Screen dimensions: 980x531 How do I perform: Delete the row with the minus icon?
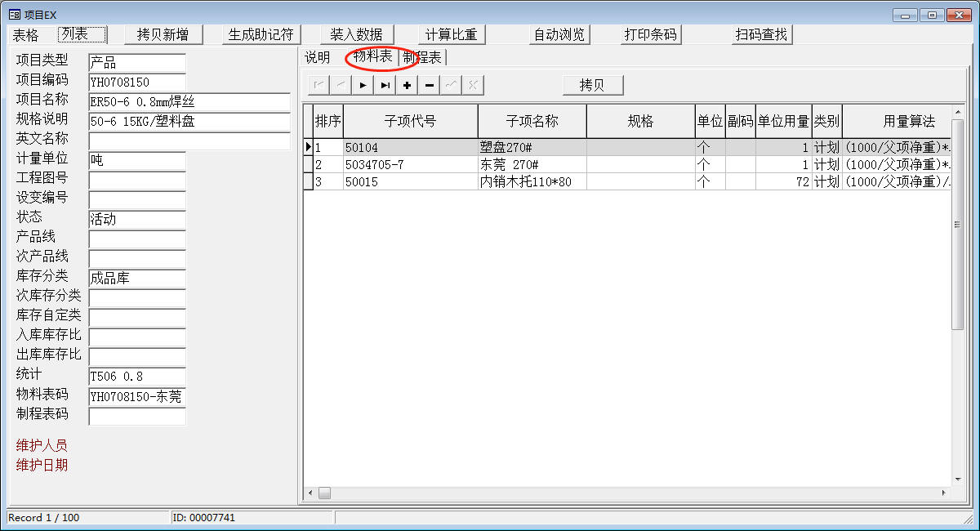tap(429, 85)
